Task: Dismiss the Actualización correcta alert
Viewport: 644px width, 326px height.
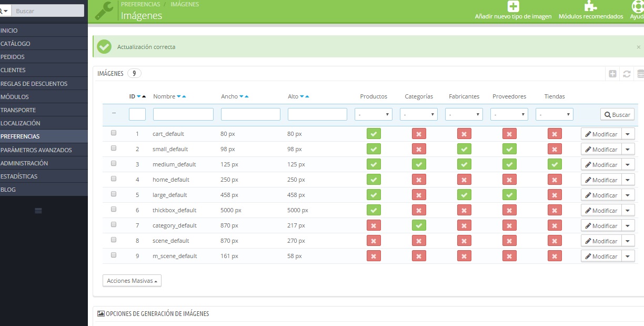Action: 638,47
